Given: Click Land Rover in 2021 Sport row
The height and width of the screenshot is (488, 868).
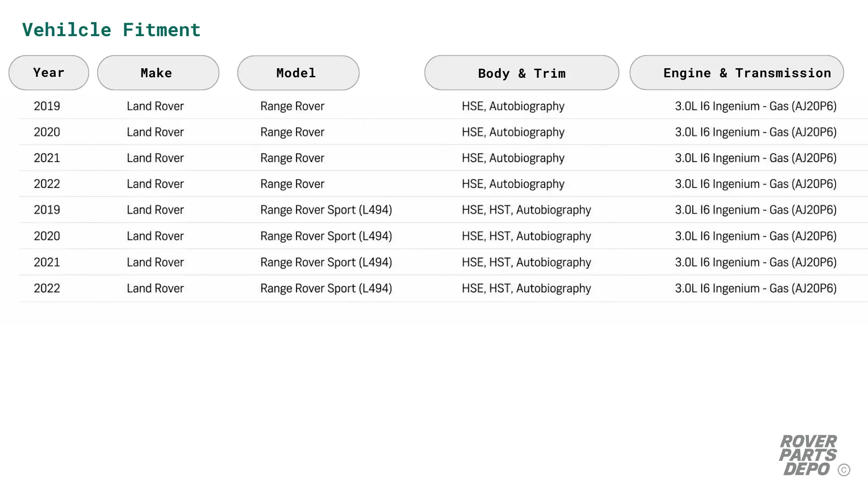Looking at the screenshot, I should [156, 262].
